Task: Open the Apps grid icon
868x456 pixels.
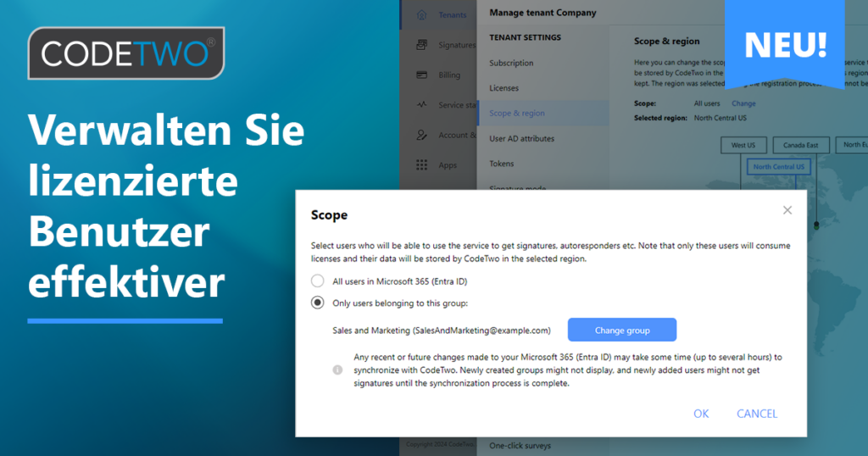Action: tap(422, 165)
